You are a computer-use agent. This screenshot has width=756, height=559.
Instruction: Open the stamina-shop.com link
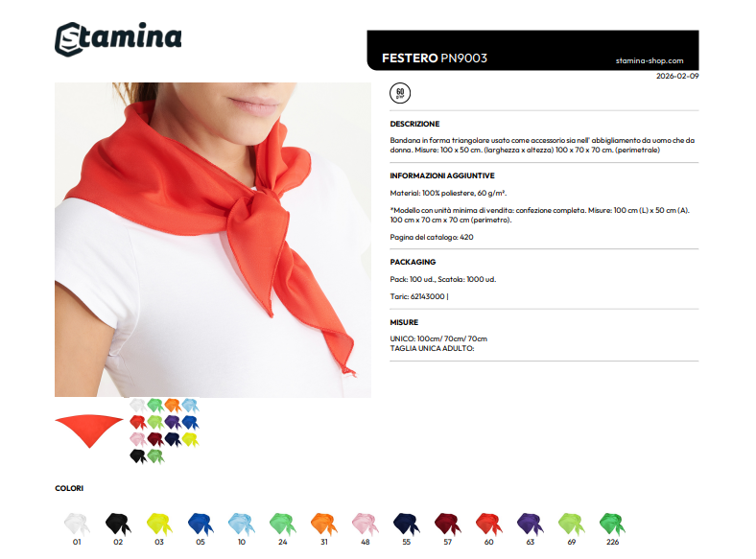click(x=650, y=60)
